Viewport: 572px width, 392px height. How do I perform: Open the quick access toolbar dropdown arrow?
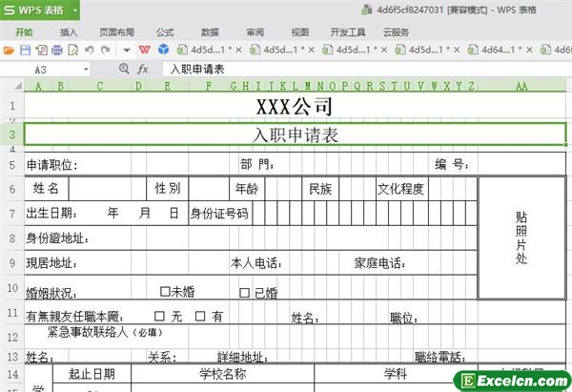coord(127,50)
